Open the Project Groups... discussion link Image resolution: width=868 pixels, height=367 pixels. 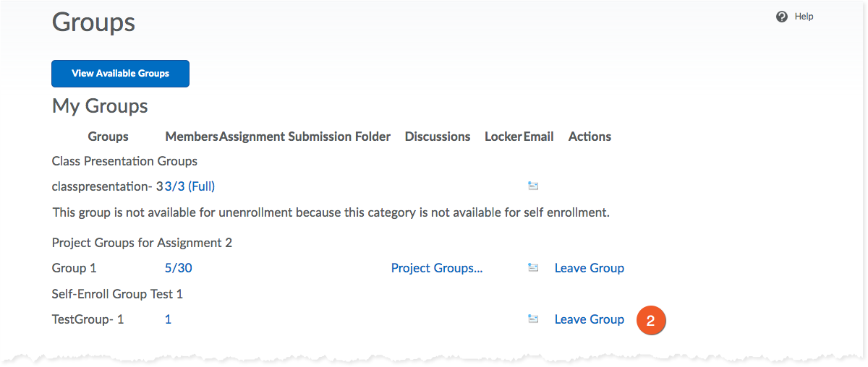pyautogui.click(x=436, y=268)
